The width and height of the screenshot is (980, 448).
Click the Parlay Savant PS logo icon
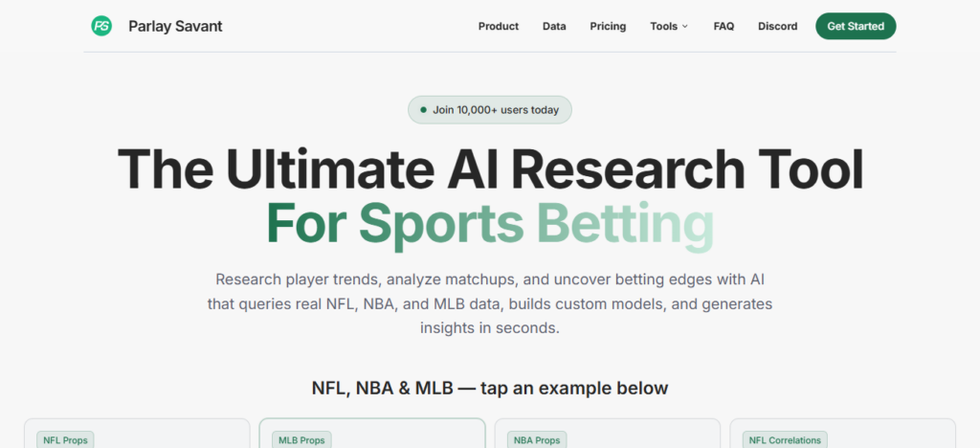[101, 26]
